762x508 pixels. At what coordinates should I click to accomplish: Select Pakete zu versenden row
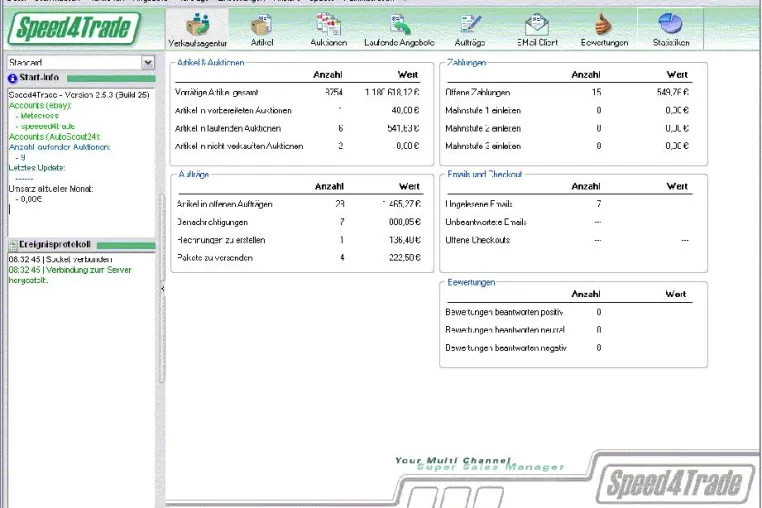[298, 258]
